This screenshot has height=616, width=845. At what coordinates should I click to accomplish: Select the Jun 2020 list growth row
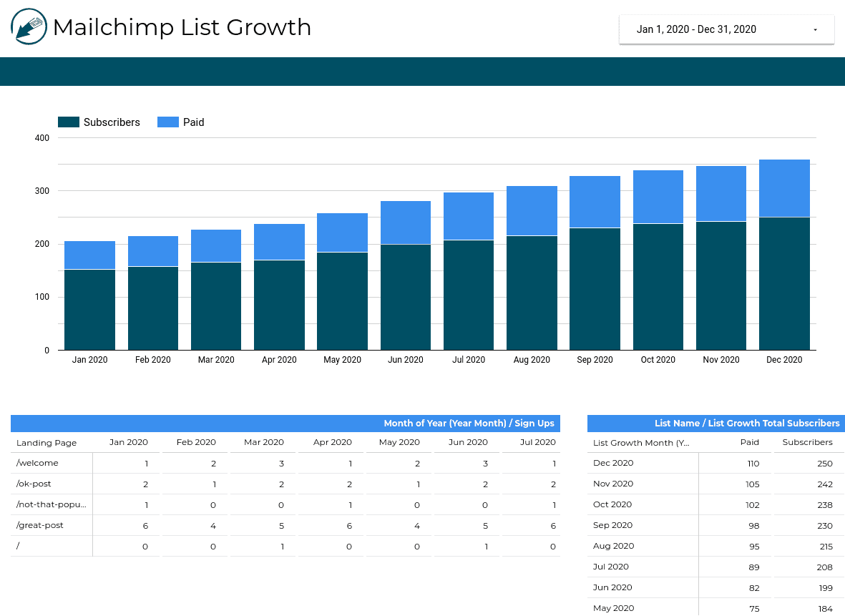tap(716, 588)
